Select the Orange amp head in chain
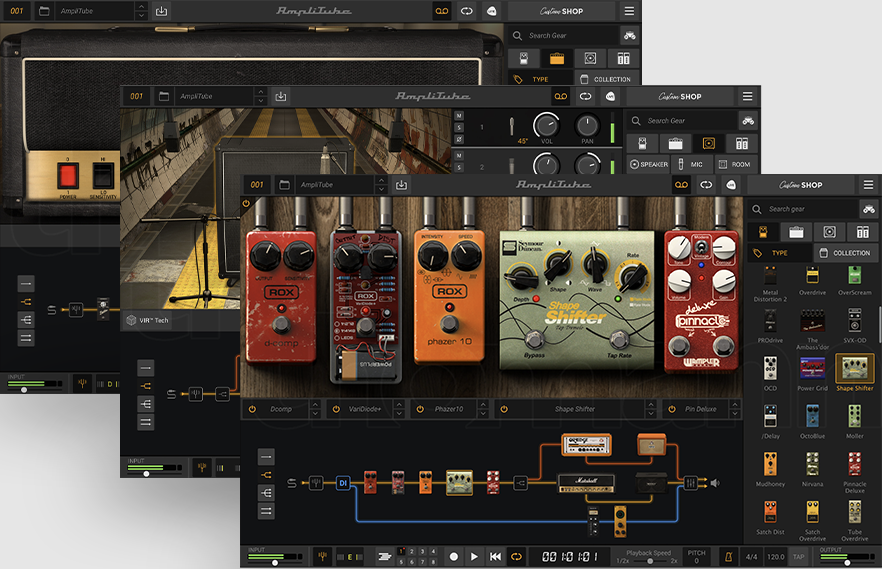This screenshot has height=569, width=882. pyautogui.click(x=586, y=445)
